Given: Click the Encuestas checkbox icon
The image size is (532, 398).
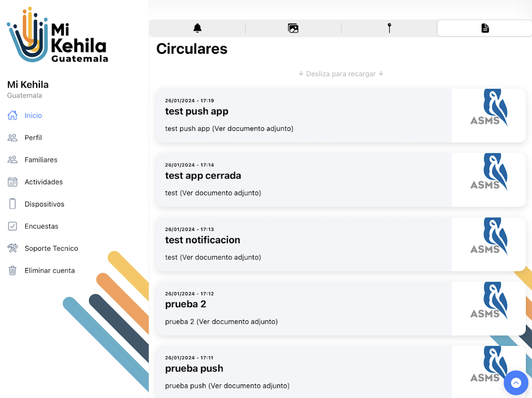Looking at the screenshot, I should point(12,226).
